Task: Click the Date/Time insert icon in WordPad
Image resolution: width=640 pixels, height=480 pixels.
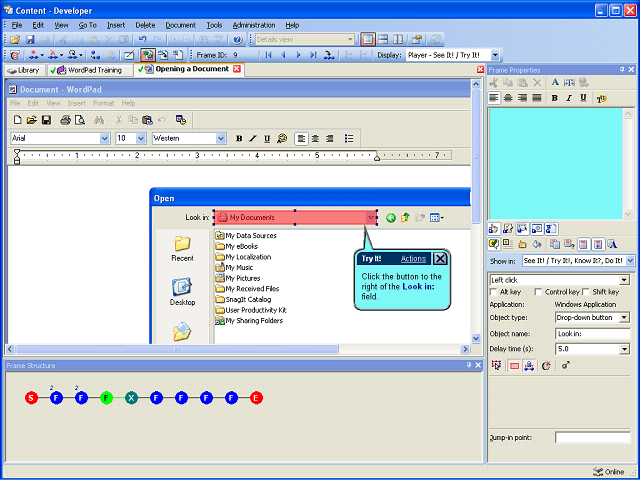Action: click(x=181, y=120)
